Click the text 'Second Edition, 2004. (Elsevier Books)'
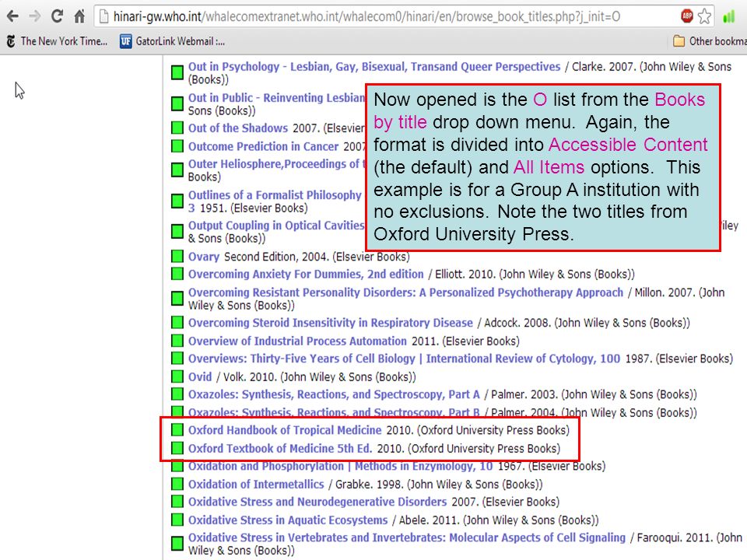 [x=317, y=257]
